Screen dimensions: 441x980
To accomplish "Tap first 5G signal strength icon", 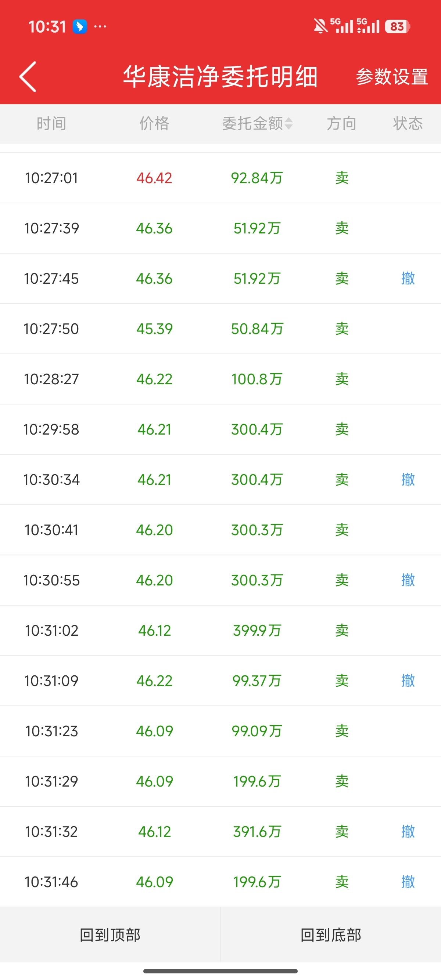I will (342, 26).
